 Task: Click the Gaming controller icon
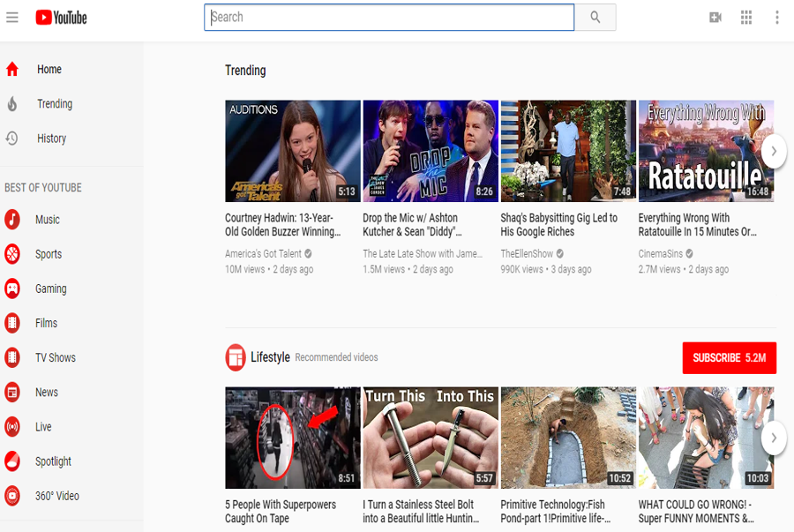(12, 288)
